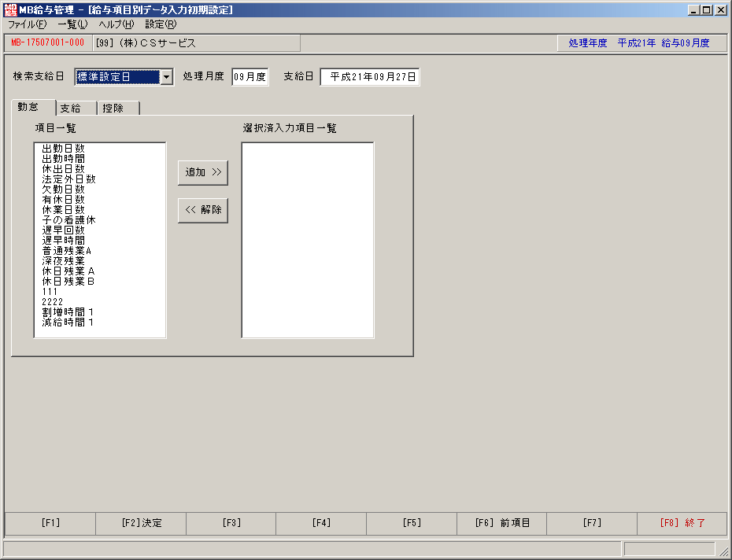The image size is (732, 560).
Task: Select 有休日数 in the item list
Action: 64,200
